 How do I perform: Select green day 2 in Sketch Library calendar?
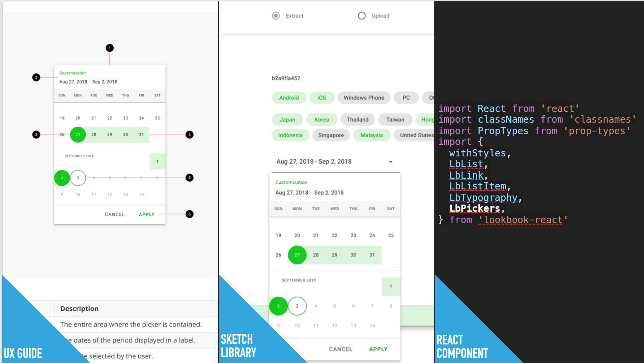point(278,306)
